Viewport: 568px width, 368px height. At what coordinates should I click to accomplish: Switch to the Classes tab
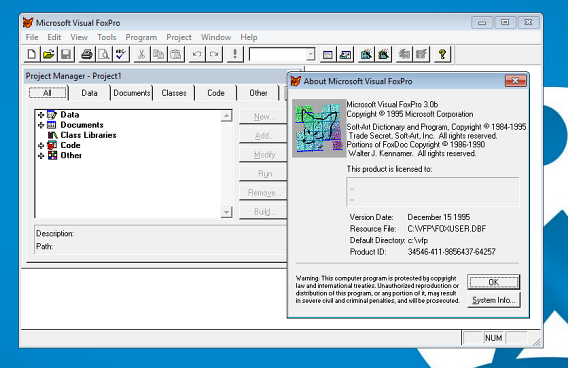click(174, 93)
